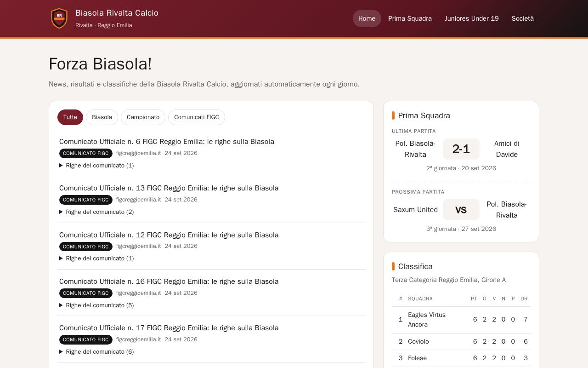
Task: Filter news by Comunicati FIGC
Action: pos(197,117)
